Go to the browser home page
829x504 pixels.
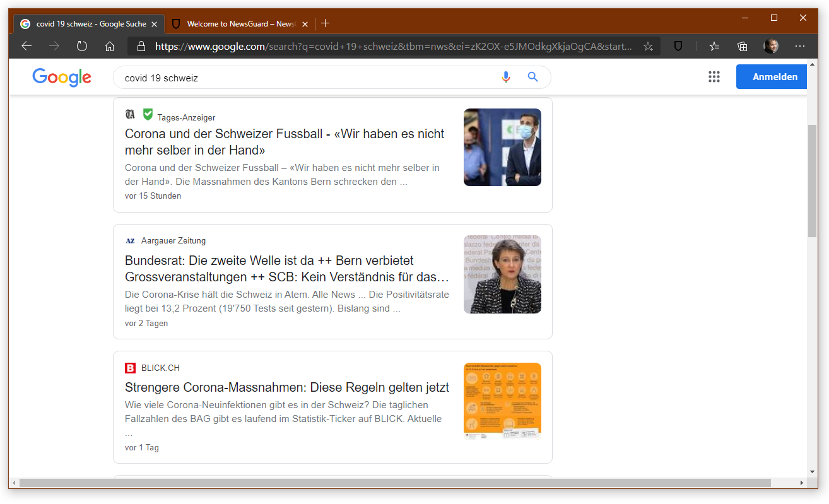(x=110, y=46)
